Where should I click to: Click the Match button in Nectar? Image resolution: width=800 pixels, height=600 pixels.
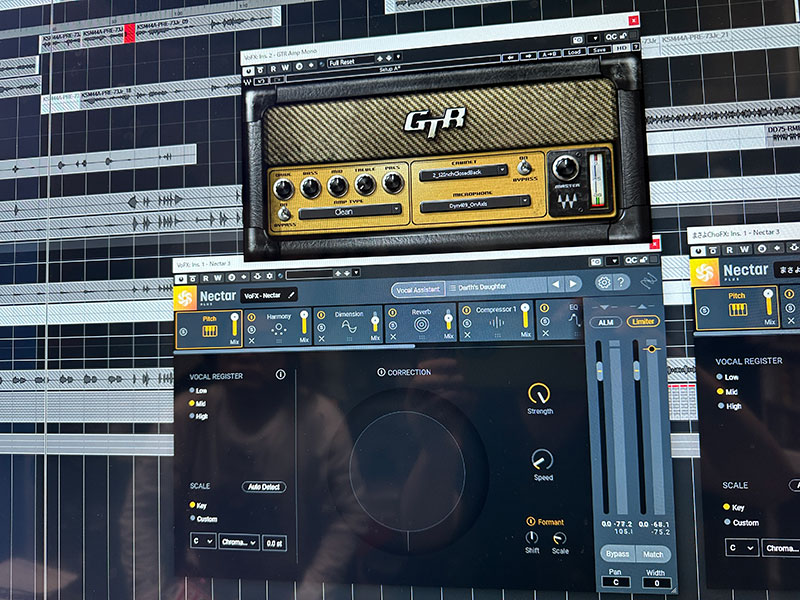(x=653, y=554)
